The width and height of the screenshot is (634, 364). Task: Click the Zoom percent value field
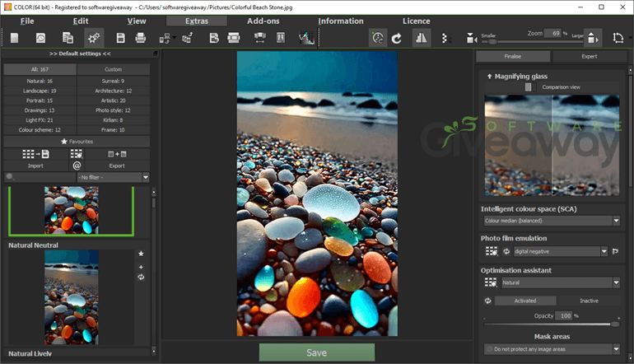click(552, 33)
